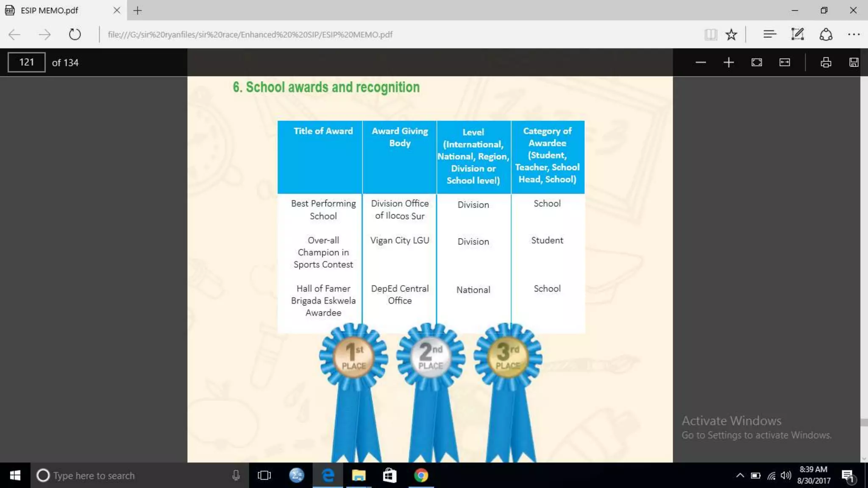The width and height of the screenshot is (868, 488).
Task: Open the Hub three-lines icon
Action: [x=769, y=34]
